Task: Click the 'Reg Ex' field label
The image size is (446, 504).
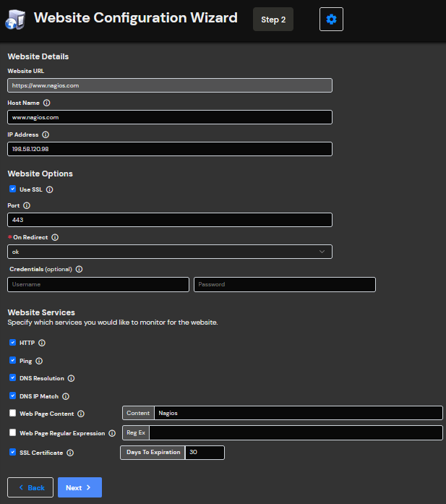Action: (x=136, y=432)
